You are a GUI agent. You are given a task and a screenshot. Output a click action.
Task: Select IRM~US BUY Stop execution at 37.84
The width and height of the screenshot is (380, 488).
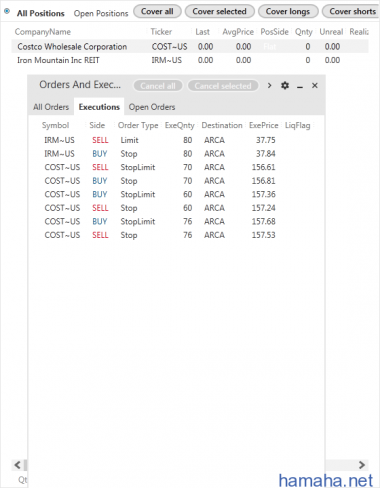point(176,154)
